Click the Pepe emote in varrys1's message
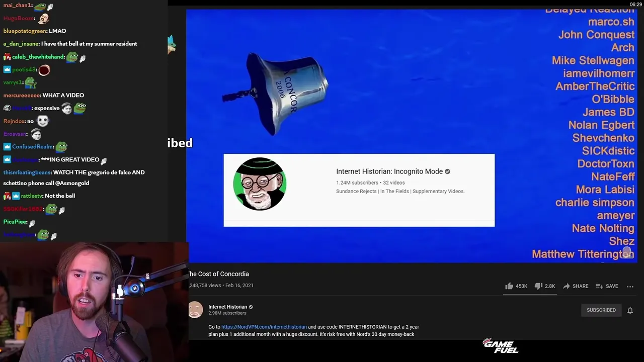The image size is (644, 362). coord(31,82)
